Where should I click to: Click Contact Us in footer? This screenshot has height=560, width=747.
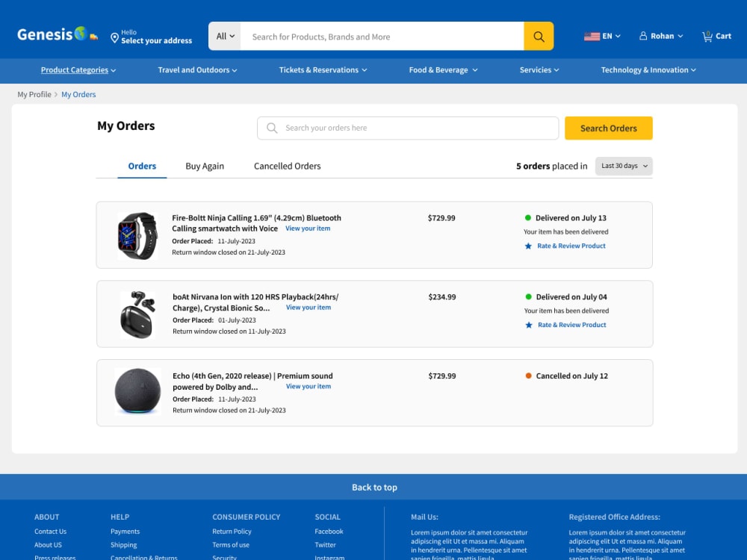click(x=51, y=532)
